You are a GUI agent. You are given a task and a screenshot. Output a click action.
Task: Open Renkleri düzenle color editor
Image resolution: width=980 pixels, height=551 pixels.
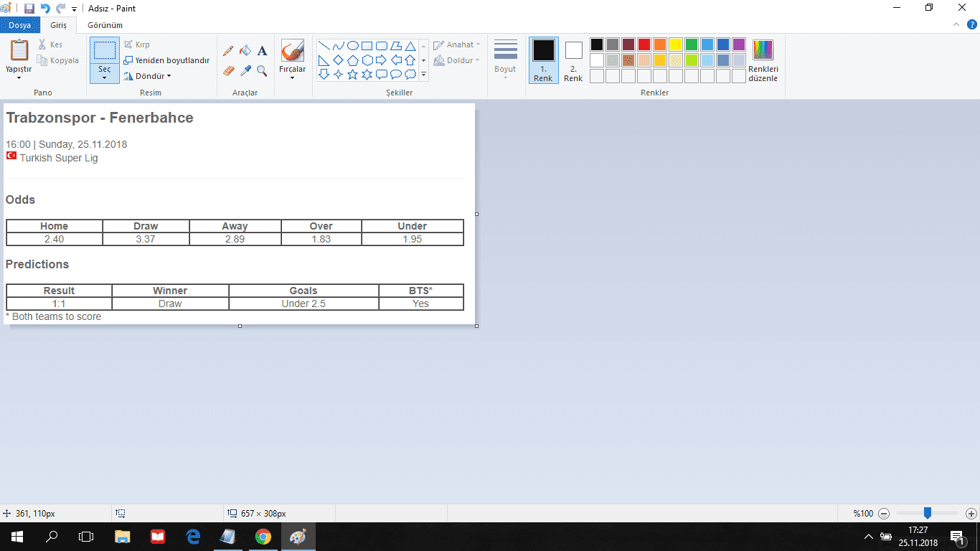[x=763, y=60]
